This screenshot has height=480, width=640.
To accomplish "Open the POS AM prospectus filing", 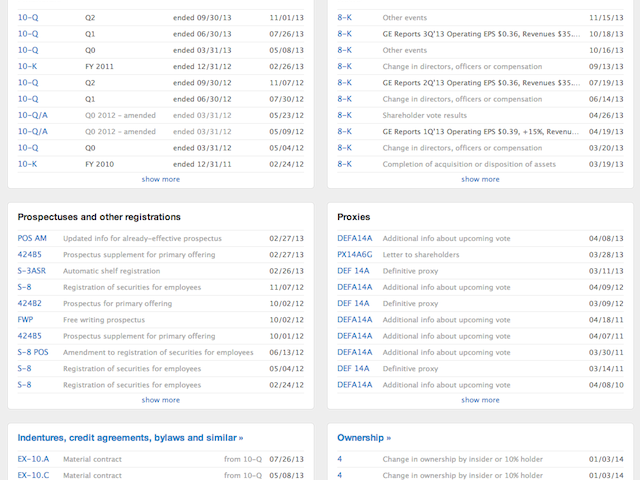I will pyautogui.click(x=32, y=238).
